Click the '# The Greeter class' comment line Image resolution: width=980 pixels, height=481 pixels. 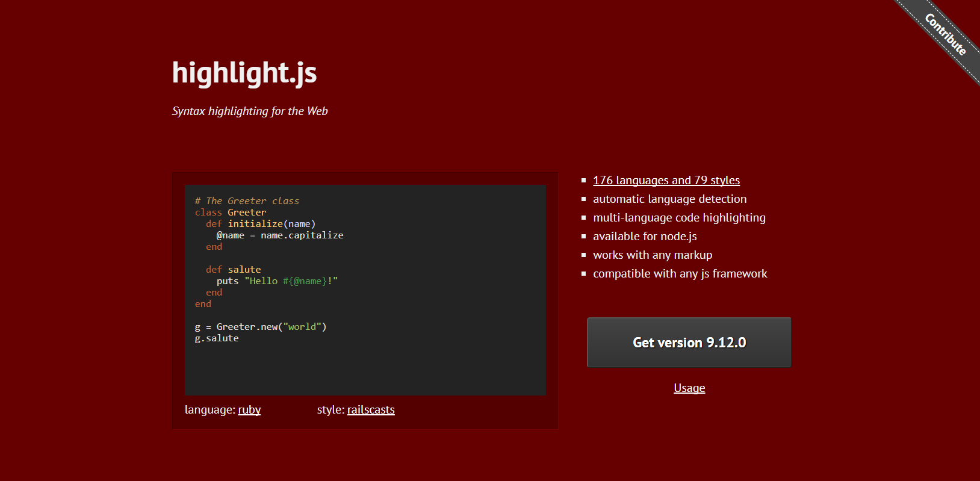[x=247, y=201]
